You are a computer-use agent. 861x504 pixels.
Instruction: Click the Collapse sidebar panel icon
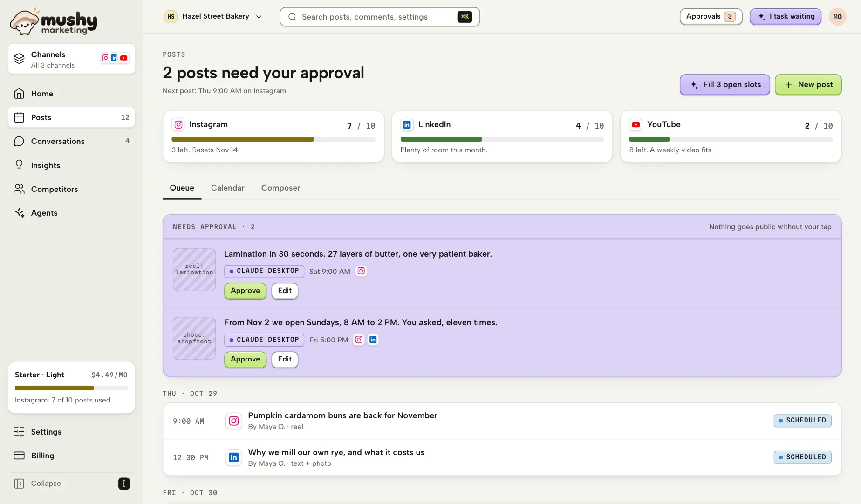tap(19, 484)
